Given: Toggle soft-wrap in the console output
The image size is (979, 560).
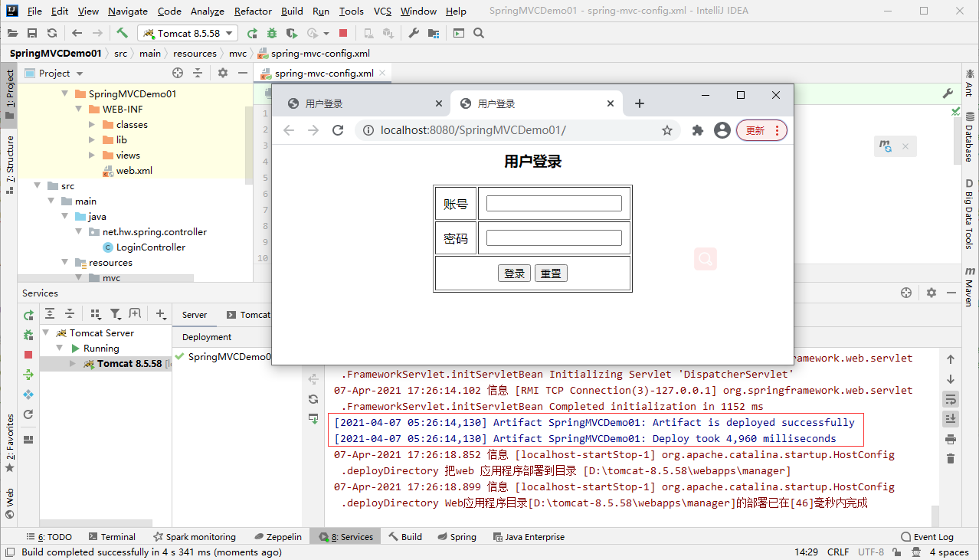Looking at the screenshot, I should (x=951, y=399).
